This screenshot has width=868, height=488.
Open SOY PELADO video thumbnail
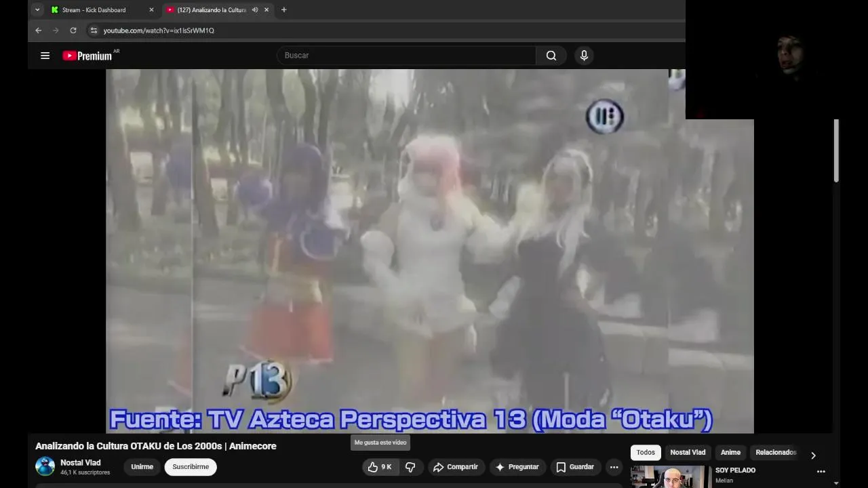click(x=671, y=476)
